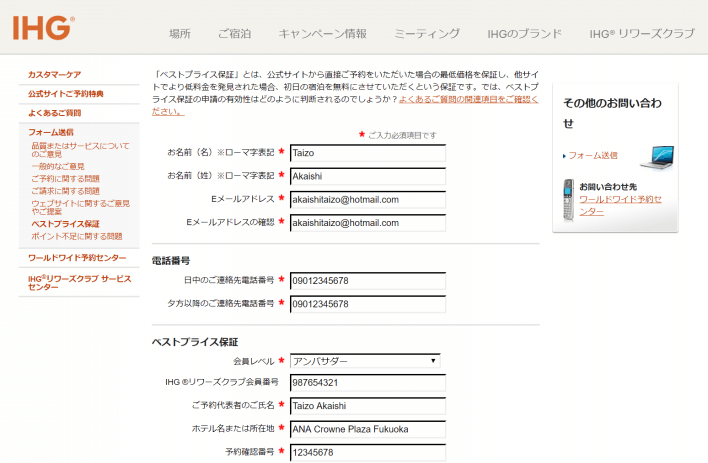Click the 予約確認番号 input field
The image size is (708, 463).
coord(367,452)
